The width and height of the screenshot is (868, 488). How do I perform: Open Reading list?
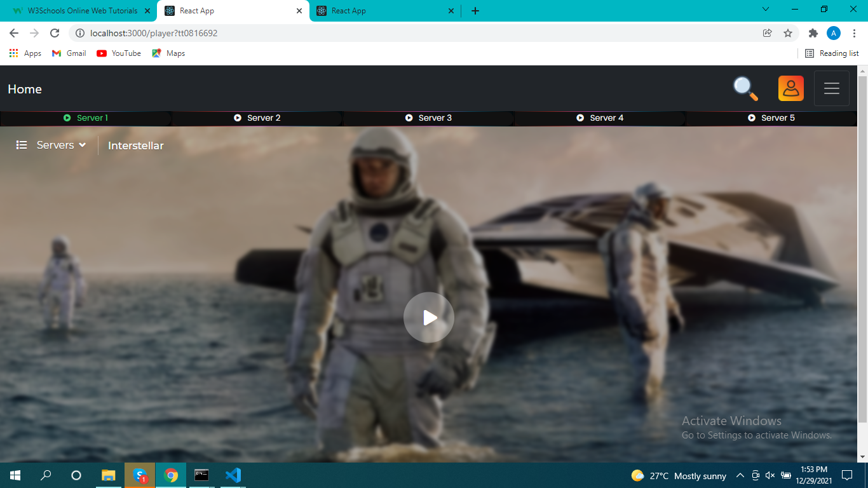[x=832, y=53]
